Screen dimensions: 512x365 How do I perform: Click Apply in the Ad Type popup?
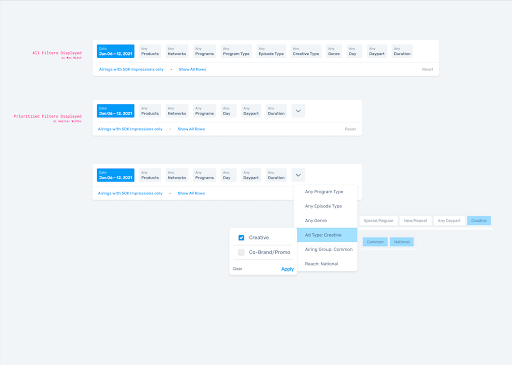point(287,269)
